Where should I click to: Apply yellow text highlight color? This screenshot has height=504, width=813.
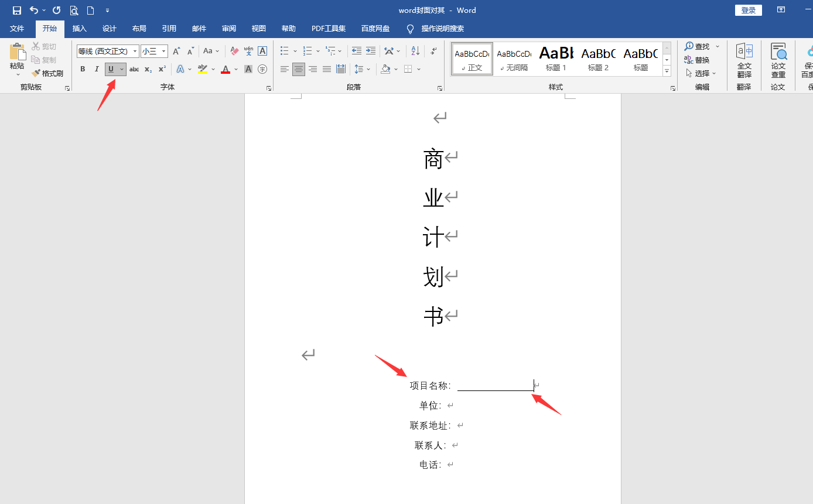[203, 69]
